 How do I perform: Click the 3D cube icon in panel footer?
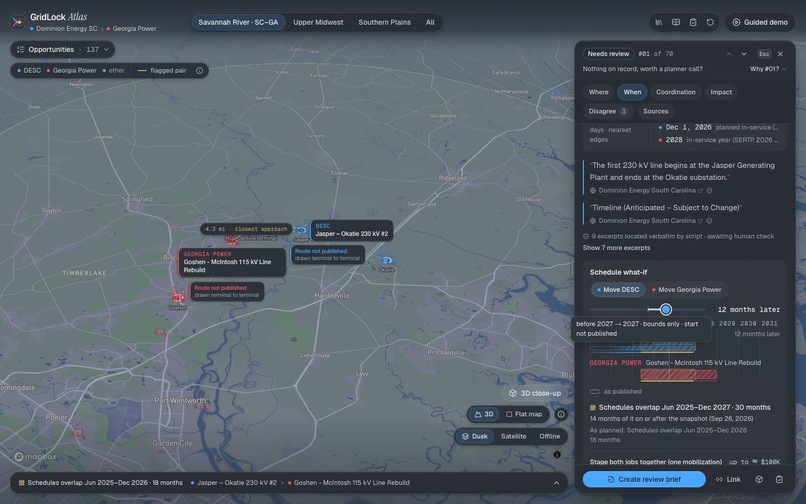[x=759, y=479]
